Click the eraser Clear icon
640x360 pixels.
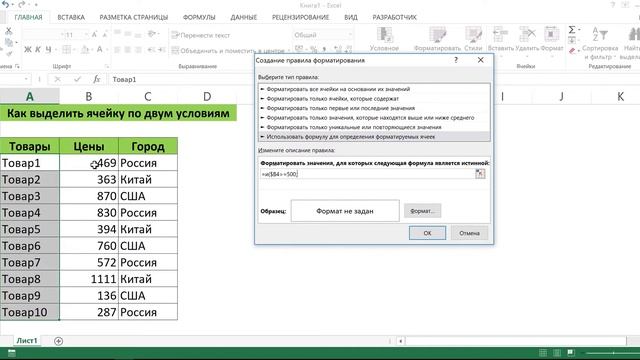pyautogui.click(x=572, y=51)
